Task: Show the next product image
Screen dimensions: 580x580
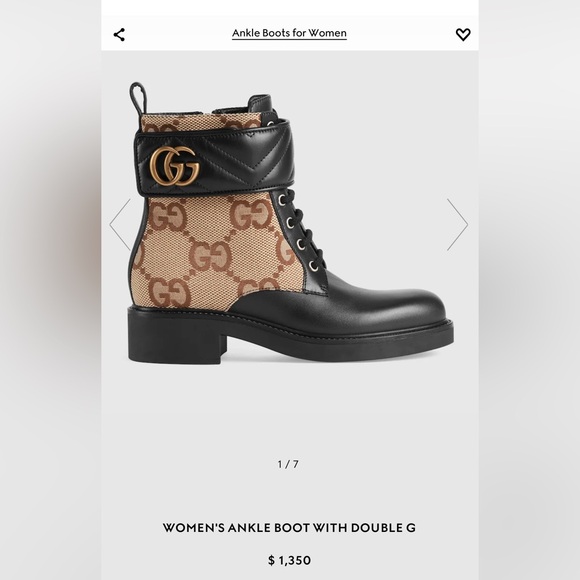Action: click(457, 225)
